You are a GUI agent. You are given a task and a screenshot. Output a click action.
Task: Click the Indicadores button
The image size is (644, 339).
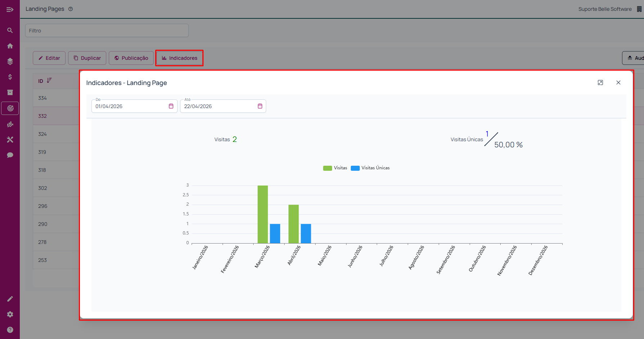coord(179,58)
